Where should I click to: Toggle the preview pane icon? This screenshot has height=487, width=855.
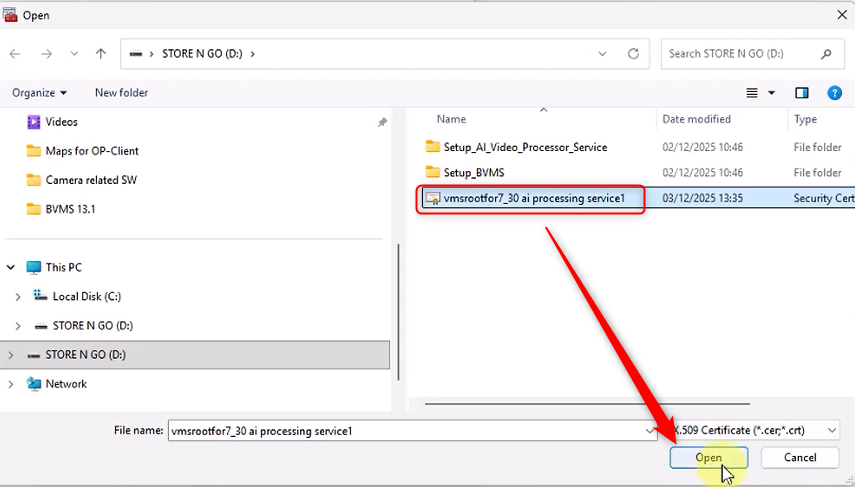click(x=801, y=93)
